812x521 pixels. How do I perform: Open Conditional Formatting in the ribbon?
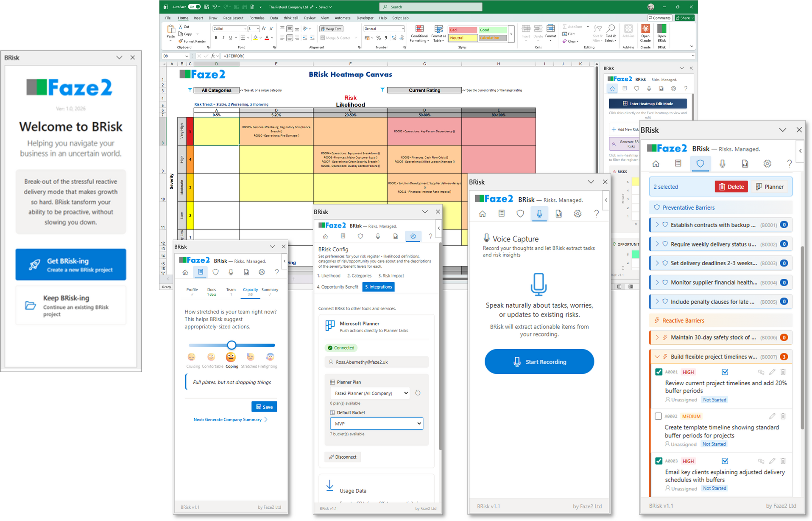tap(419, 33)
